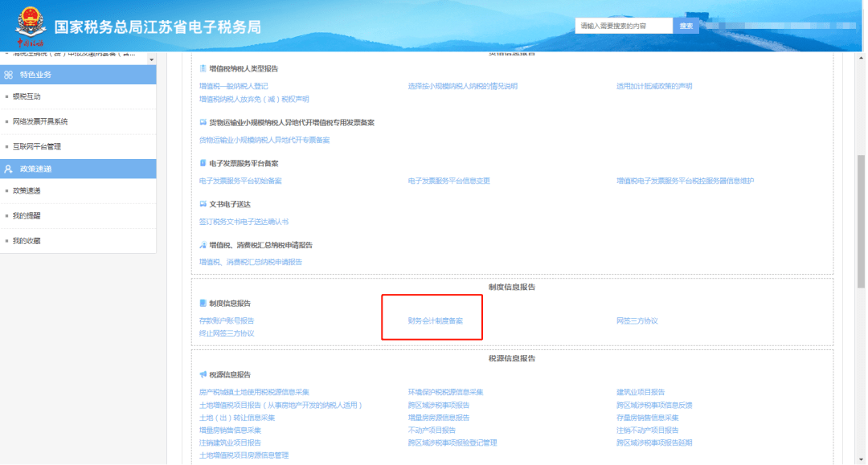Viewport: 868px width, 465px height.
Task: Open 增值税、消费税汇总纳税申请报告 link
Action: point(251,262)
